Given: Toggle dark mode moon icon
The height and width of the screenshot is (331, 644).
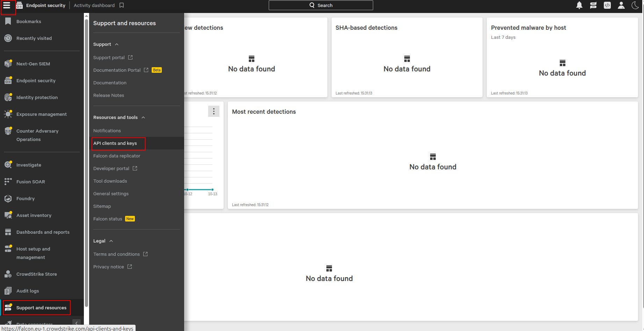Looking at the screenshot, I should (635, 5).
